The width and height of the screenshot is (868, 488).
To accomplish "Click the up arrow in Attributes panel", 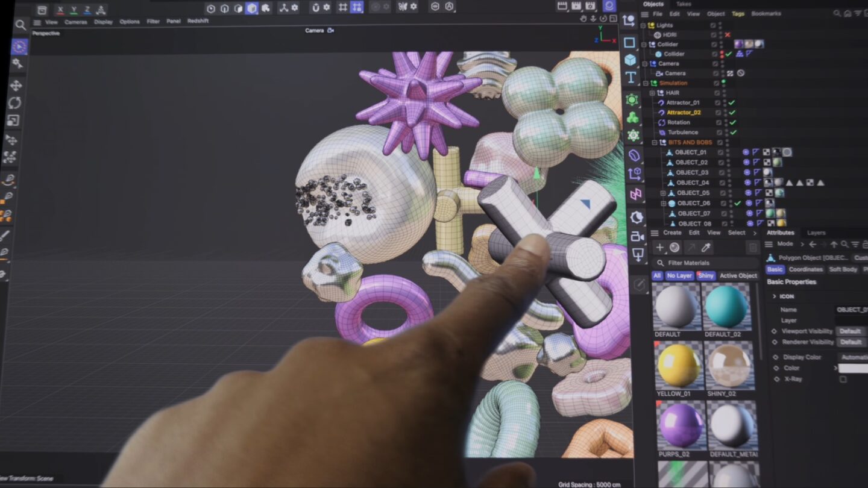I will click(x=834, y=244).
